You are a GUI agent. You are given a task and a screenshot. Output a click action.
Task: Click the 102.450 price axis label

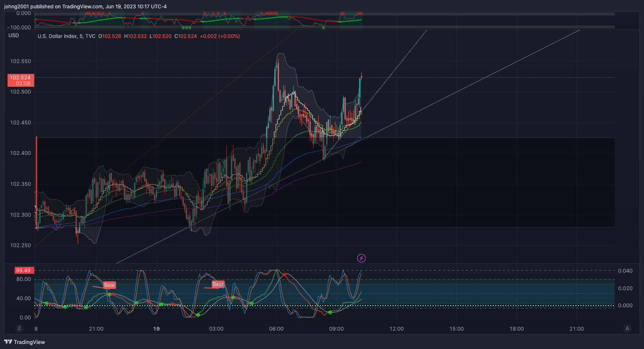pyautogui.click(x=20, y=123)
